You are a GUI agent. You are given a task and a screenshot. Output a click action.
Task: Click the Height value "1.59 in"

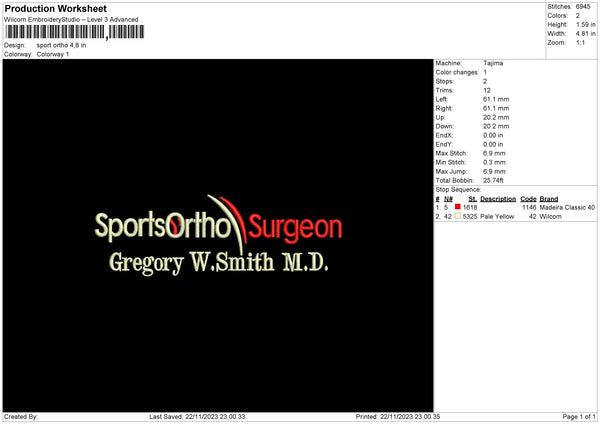coord(586,24)
